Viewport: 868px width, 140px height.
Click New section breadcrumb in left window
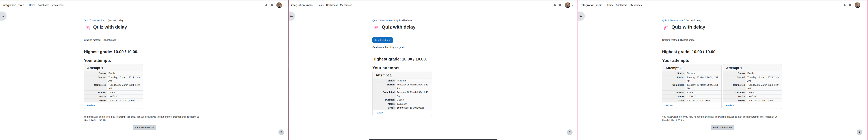point(98,20)
